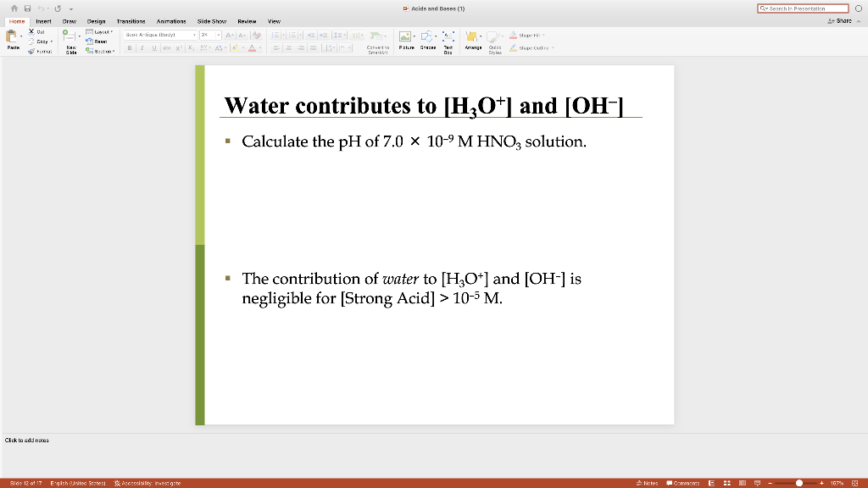Click Convert to SmartArt
Screen dimensions: 868x488
tap(377, 42)
